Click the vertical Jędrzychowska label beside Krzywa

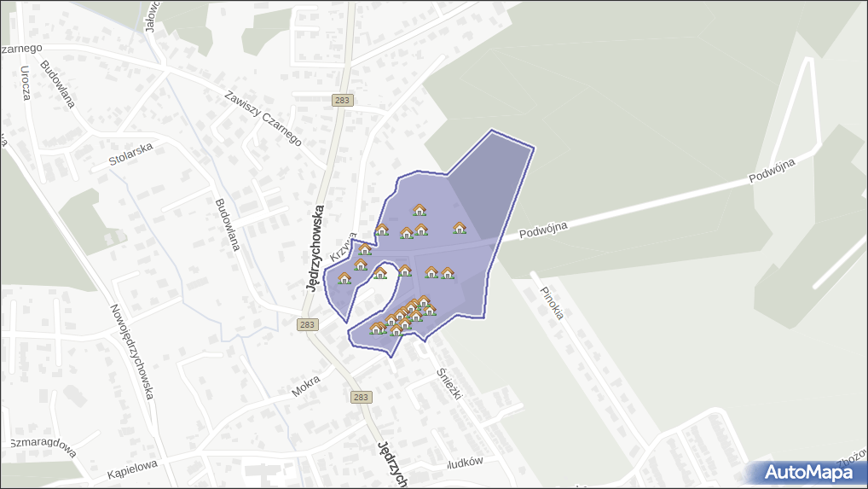pos(313,248)
